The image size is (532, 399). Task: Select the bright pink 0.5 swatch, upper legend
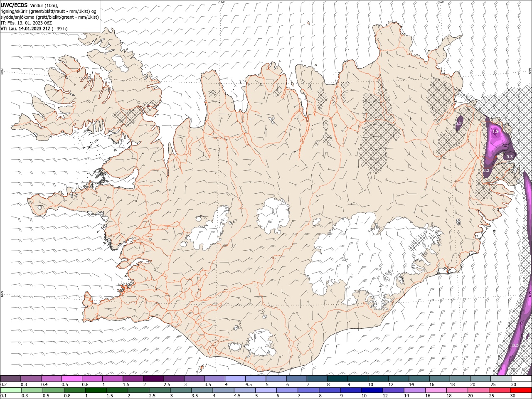pyautogui.click(x=72, y=379)
